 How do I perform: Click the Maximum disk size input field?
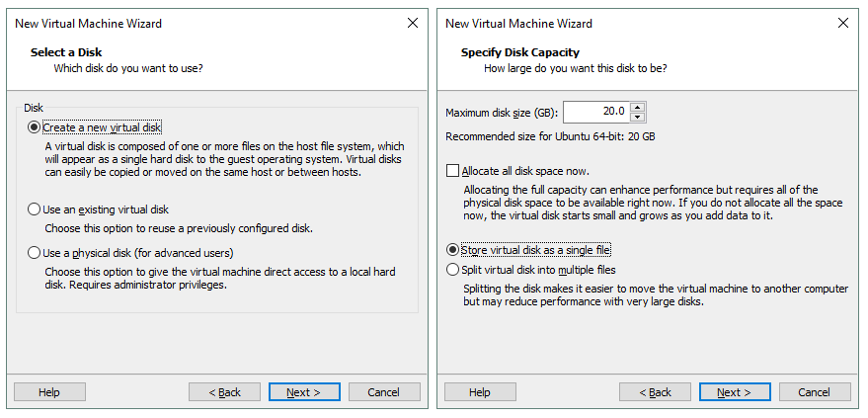click(595, 113)
